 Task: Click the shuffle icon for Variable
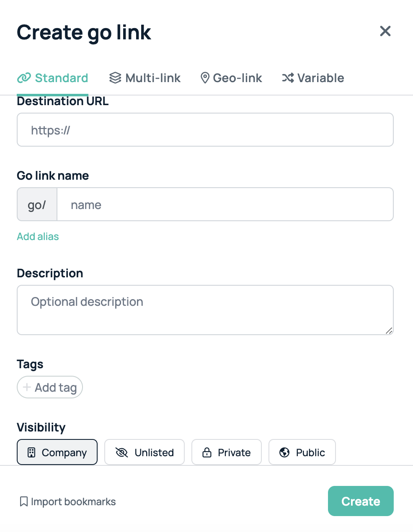(x=288, y=78)
